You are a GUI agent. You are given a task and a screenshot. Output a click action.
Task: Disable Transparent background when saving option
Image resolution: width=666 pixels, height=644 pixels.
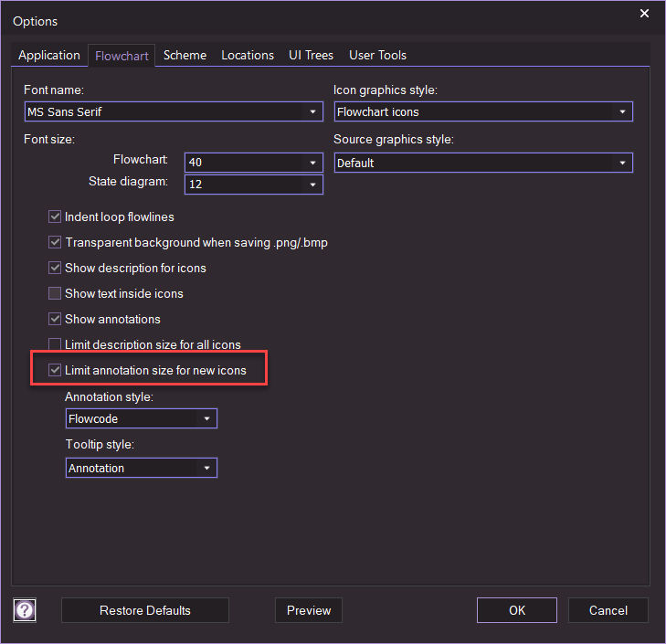55,243
